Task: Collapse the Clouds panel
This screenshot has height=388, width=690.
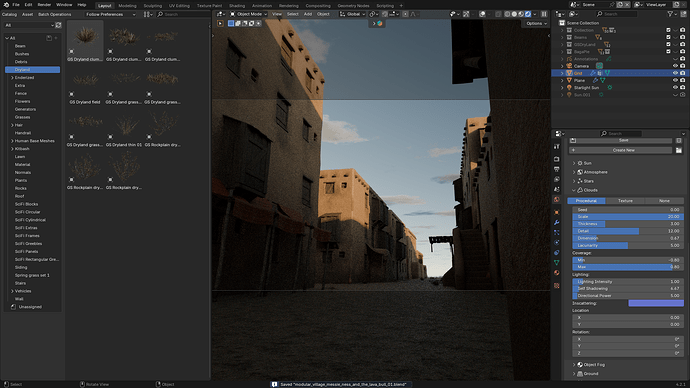Action: click(574, 190)
